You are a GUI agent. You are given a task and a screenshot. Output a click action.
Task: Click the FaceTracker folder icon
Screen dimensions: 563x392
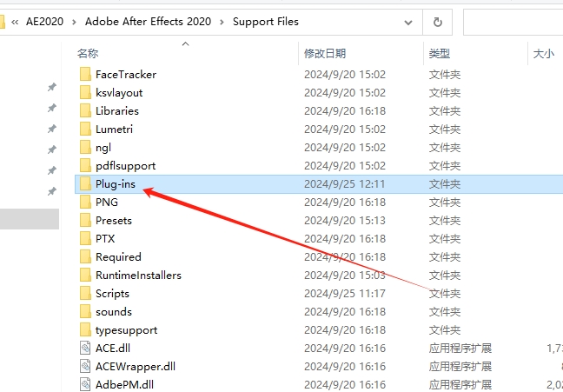tap(85, 75)
